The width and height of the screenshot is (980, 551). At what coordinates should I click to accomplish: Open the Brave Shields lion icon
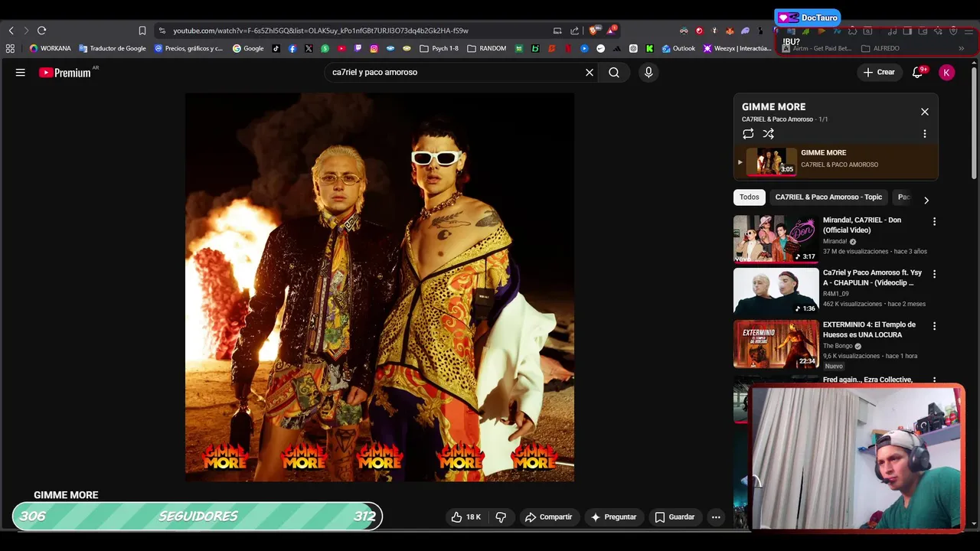pos(594,31)
